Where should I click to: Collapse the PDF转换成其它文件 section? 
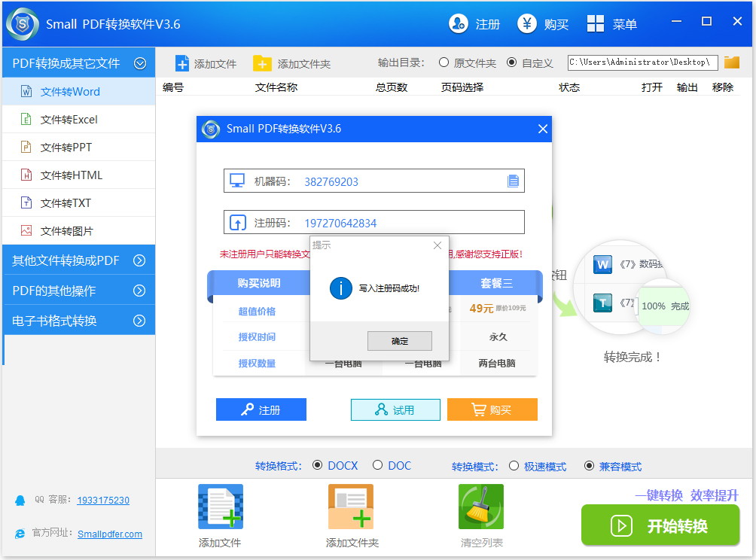coord(140,63)
